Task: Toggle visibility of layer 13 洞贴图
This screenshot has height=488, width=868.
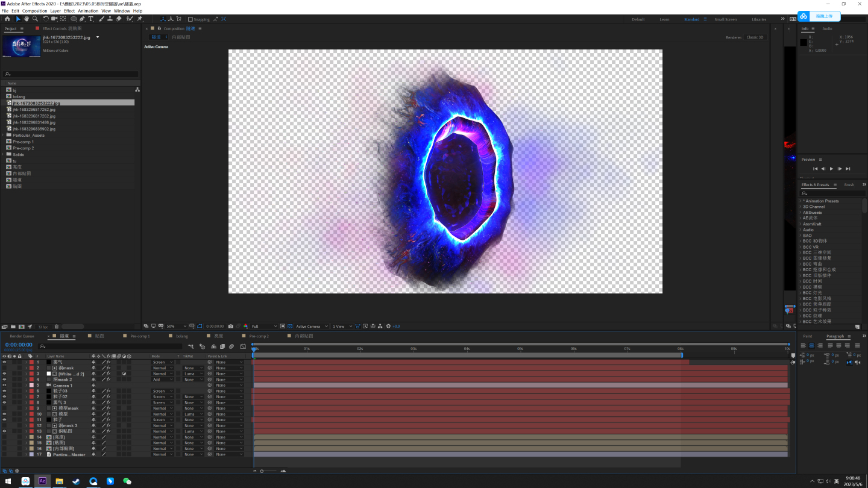Action: click(x=4, y=431)
